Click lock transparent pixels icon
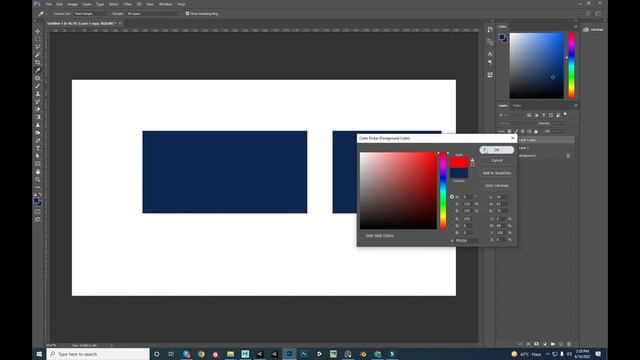Screen dimensions: 640x360 point(509,131)
